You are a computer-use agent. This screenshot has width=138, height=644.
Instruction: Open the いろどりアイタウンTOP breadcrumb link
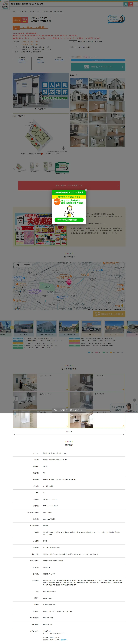[x=20, y=12]
